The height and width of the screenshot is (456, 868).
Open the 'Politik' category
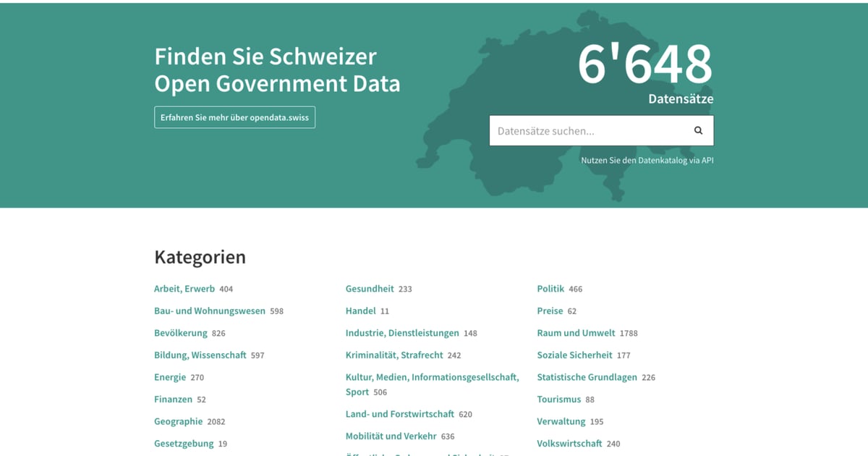click(x=550, y=289)
